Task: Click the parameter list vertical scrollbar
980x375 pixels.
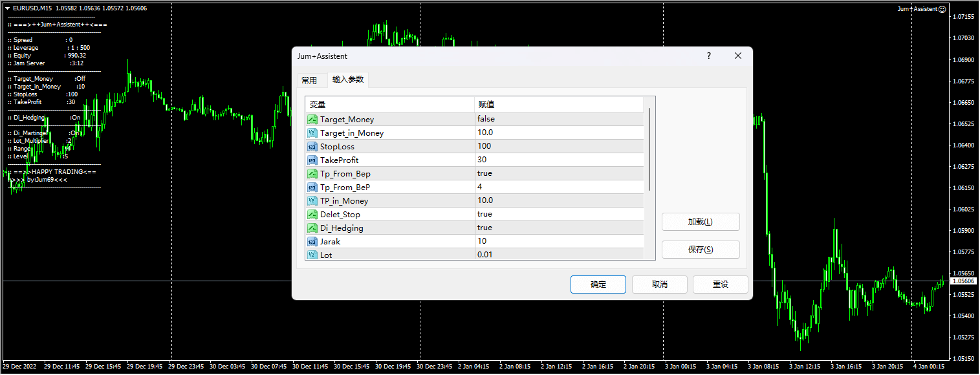Action: pyautogui.click(x=649, y=149)
